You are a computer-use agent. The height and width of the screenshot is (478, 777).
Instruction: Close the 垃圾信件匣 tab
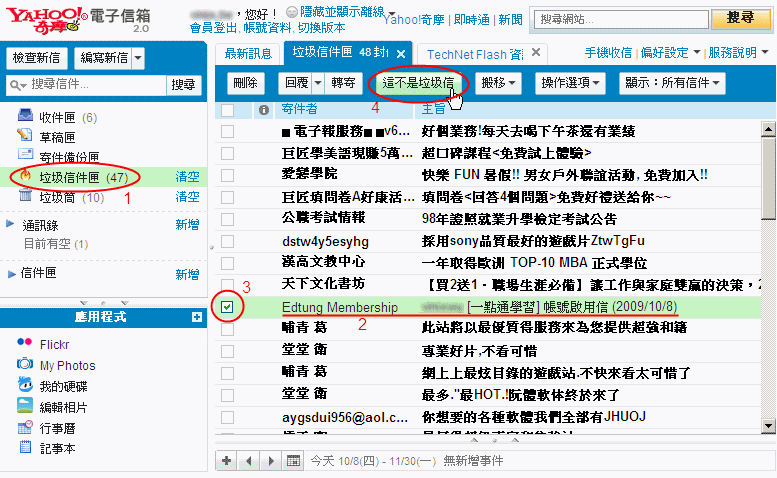[401, 53]
